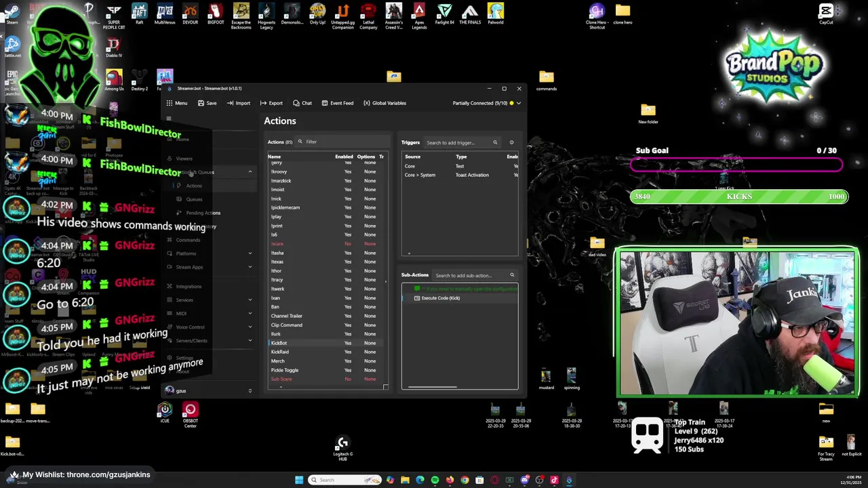868x488 pixels.
Task: Open MultiVersus desktop shortcut
Action: [165, 14]
